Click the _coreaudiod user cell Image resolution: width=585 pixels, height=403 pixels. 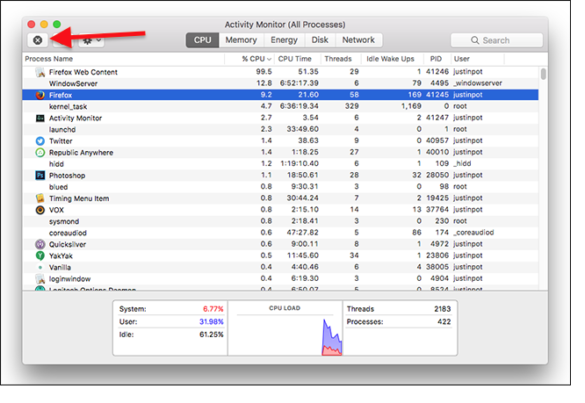pyautogui.click(x=473, y=232)
